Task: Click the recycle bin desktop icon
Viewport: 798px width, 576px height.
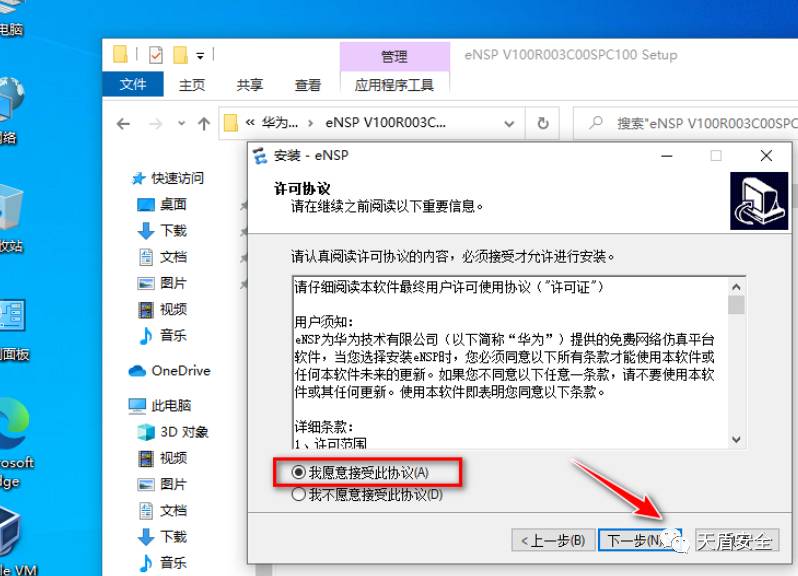Action: tap(11, 219)
